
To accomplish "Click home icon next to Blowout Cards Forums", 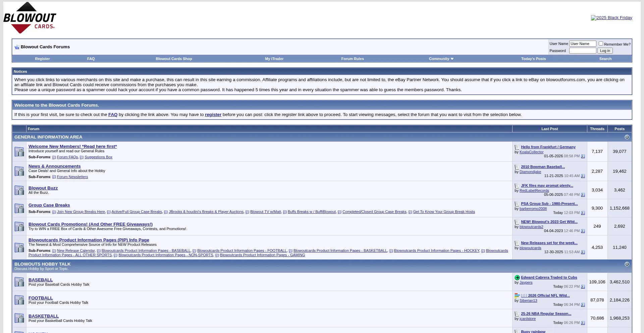I will click(17, 47).
